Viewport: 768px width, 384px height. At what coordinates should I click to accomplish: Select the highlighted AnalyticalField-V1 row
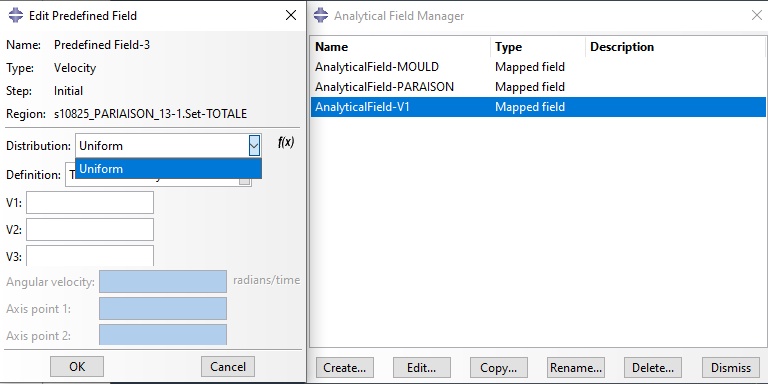click(x=538, y=107)
